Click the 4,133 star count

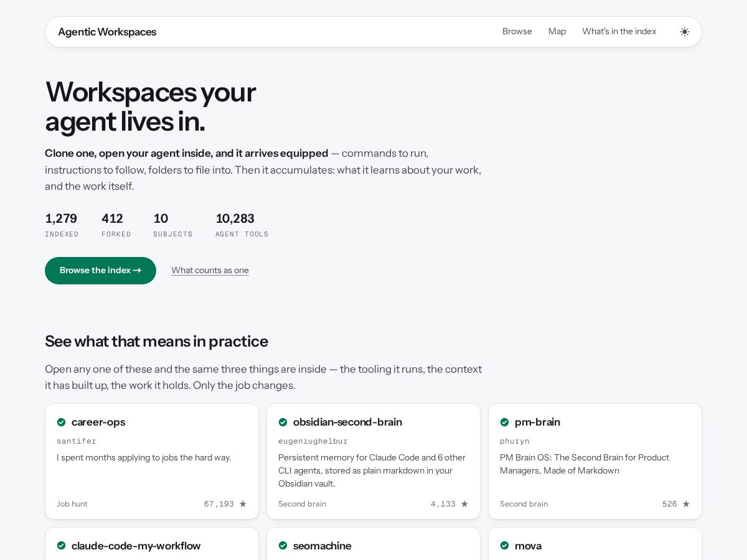coord(443,504)
